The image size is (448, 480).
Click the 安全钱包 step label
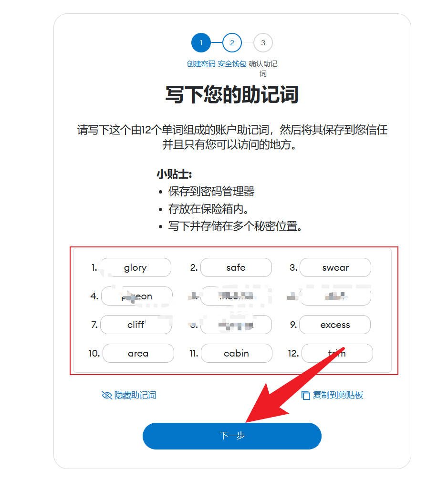click(x=232, y=64)
